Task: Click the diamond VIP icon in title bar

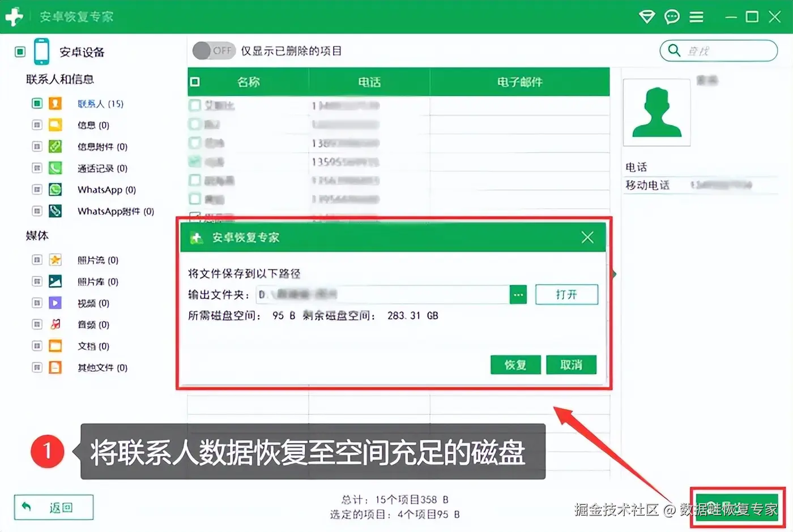Action: coord(647,16)
